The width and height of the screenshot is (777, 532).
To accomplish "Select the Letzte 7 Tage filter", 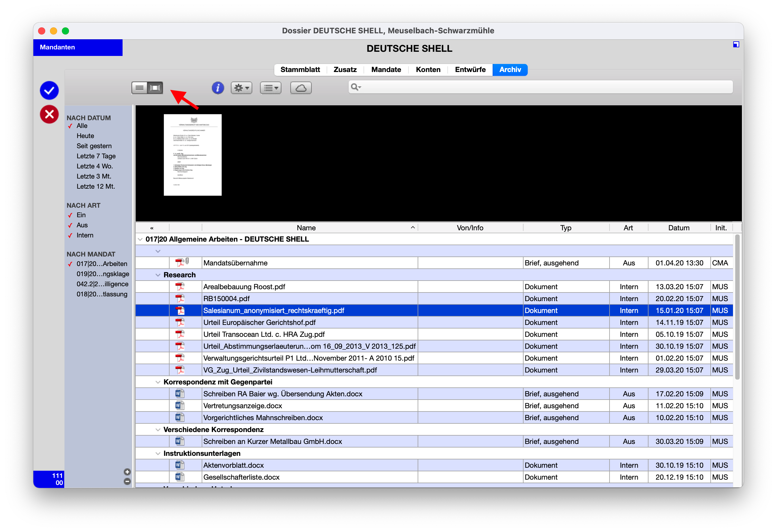I will [96, 156].
